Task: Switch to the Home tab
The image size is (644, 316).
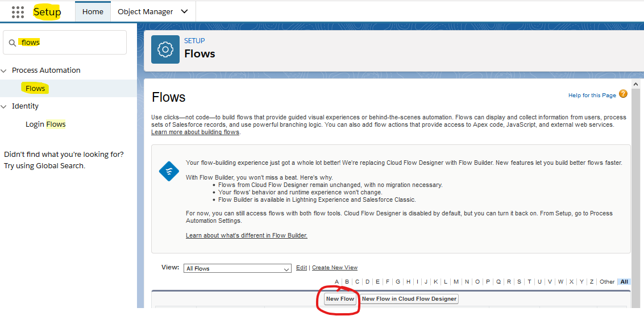Action: pyautogui.click(x=93, y=11)
